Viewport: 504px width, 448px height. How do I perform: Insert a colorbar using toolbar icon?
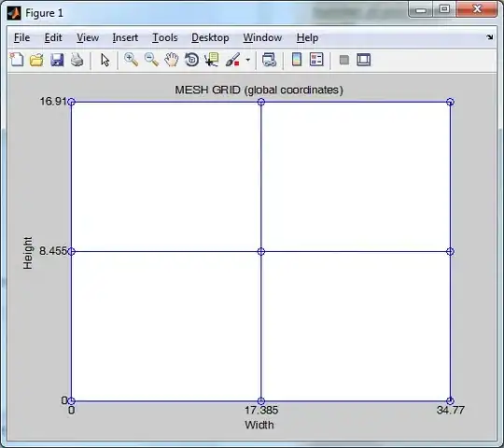(x=297, y=60)
